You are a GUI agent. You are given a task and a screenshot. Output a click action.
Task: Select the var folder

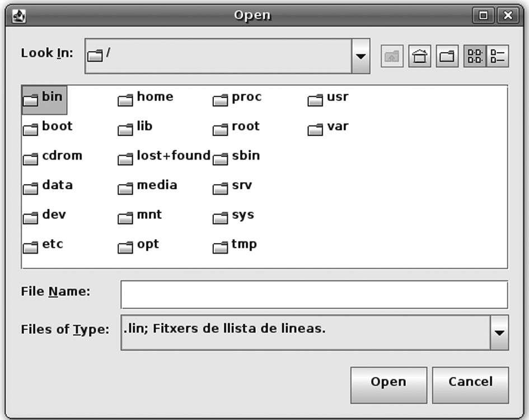(328, 128)
